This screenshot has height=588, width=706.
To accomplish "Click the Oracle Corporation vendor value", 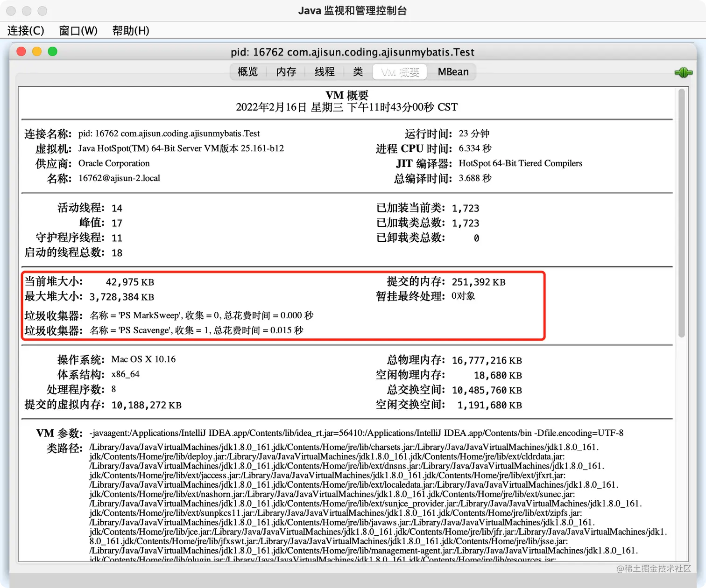I will (114, 163).
